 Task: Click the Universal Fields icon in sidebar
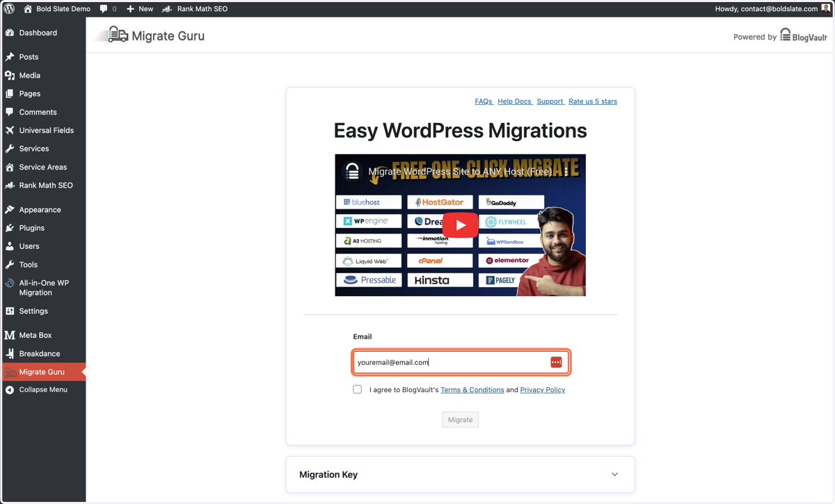pyautogui.click(x=10, y=130)
